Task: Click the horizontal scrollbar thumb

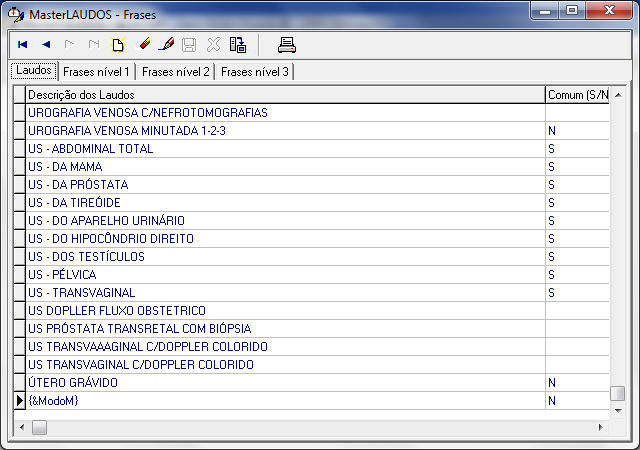Action: click(x=40, y=428)
